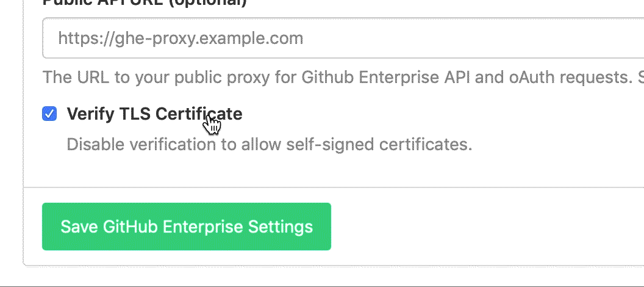This screenshot has width=644, height=287.
Task: Click "Github Enterprise API" in help text
Action: 372,78
